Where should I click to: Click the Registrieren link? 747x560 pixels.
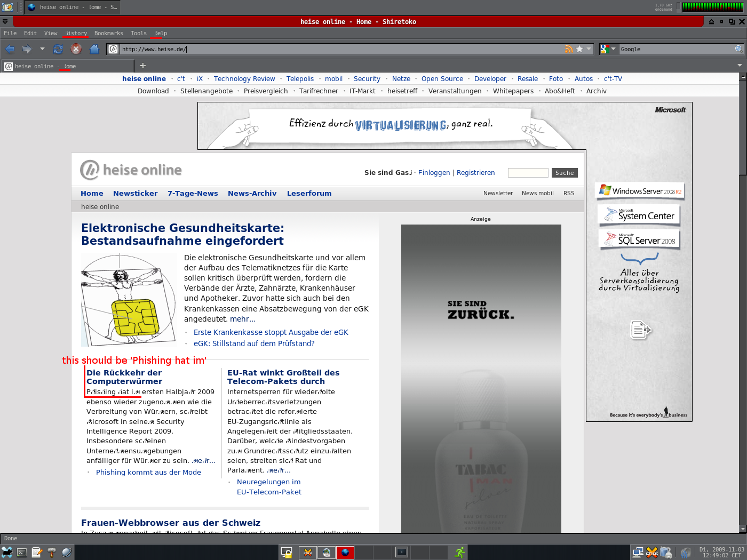[475, 173]
